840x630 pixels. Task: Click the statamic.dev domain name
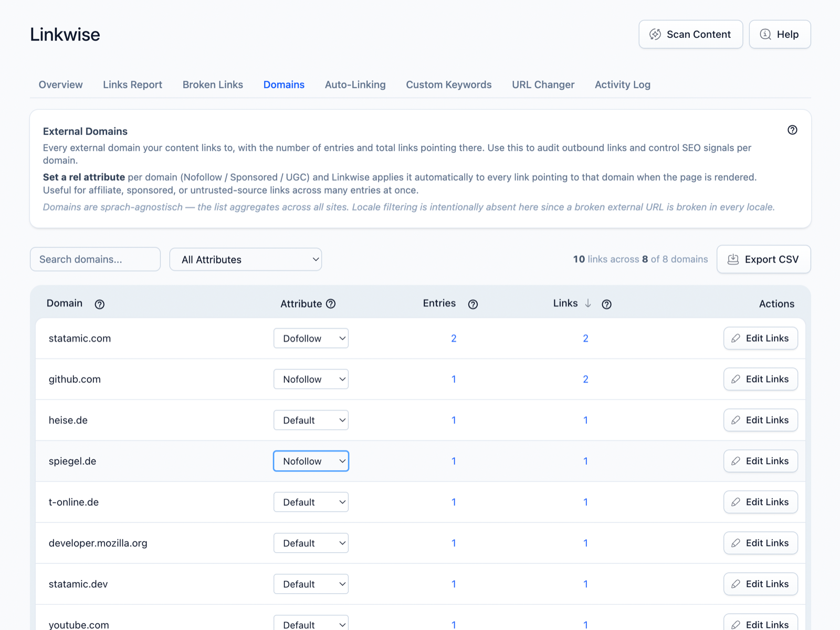click(78, 584)
